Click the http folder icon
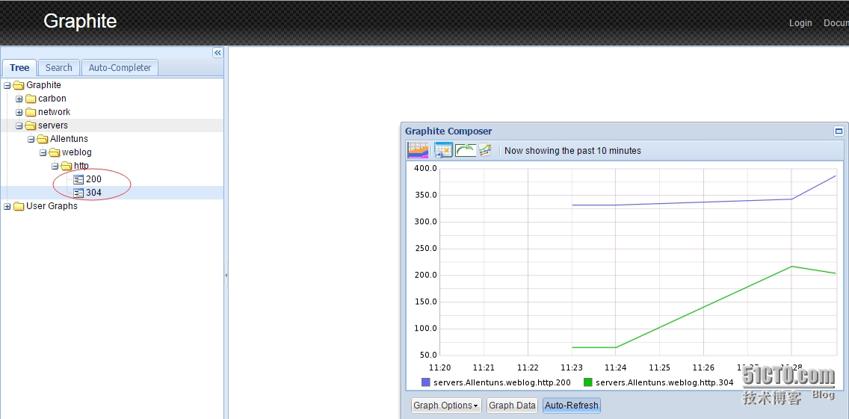The image size is (849, 419). pyautogui.click(x=67, y=166)
